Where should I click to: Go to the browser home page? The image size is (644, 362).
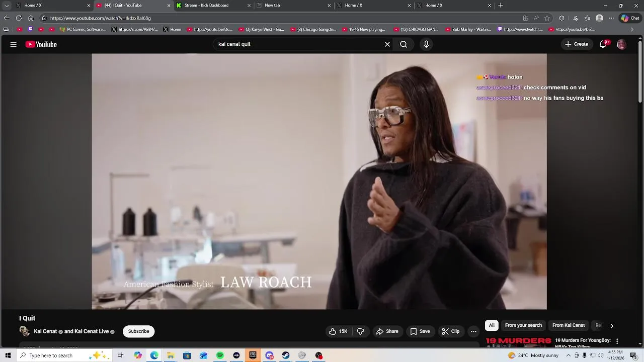pyautogui.click(x=31, y=18)
